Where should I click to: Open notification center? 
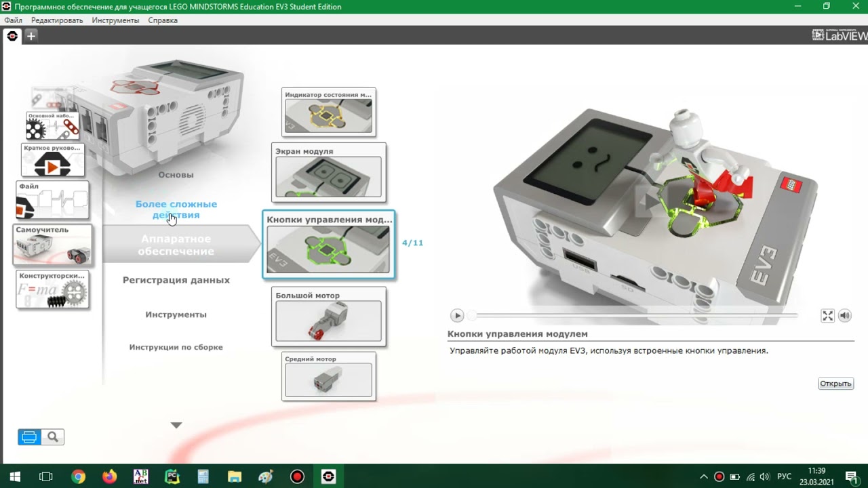click(852, 476)
